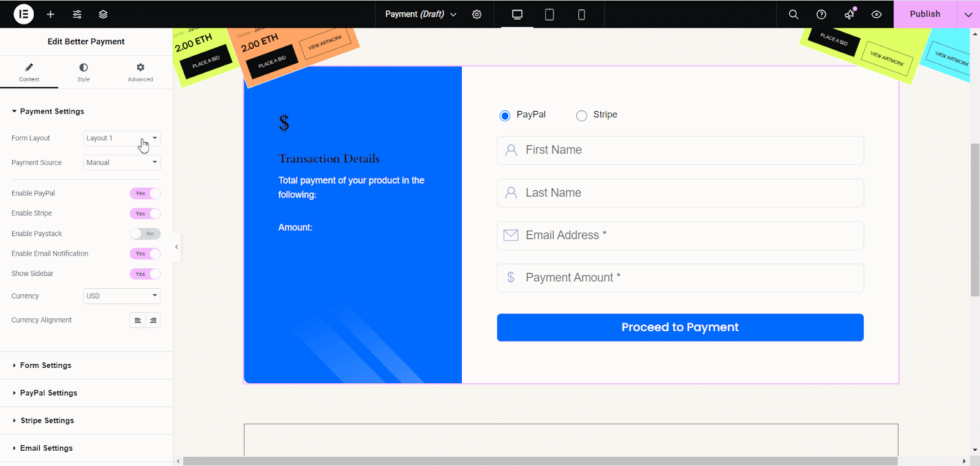Toggle Enable Paystack switch
Viewport: 980px width, 466px height.
click(x=145, y=234)
